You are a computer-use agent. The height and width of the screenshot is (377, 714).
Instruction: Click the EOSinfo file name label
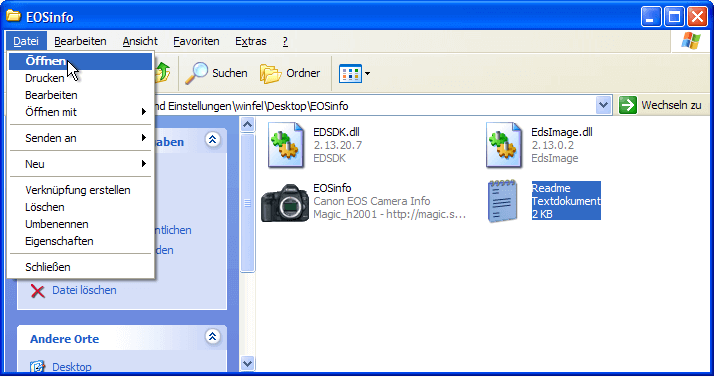(332, 188)
